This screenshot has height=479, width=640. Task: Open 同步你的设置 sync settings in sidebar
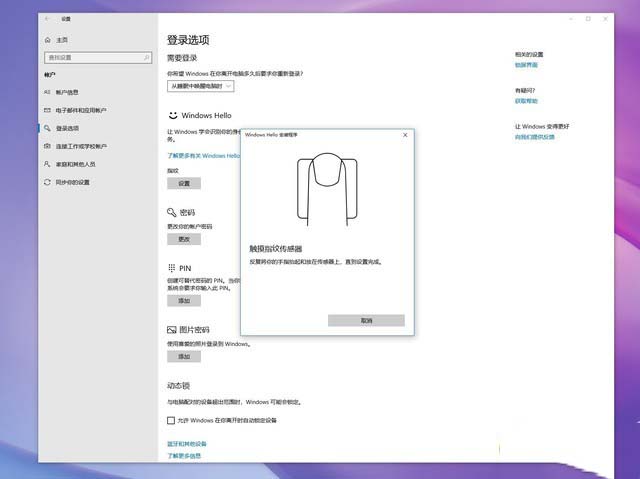pyautogui.click(x=73, y=182)
